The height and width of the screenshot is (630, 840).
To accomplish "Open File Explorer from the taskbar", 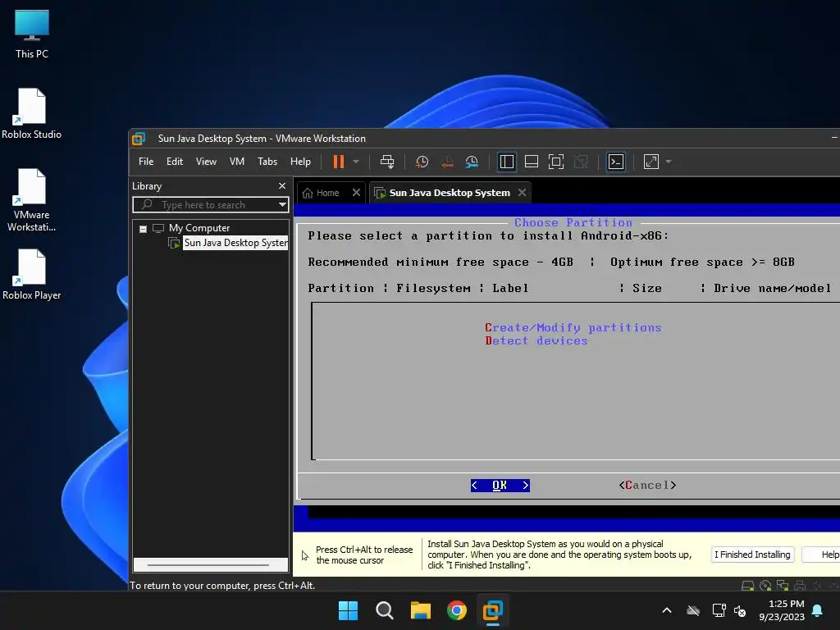I will [421, 610].
